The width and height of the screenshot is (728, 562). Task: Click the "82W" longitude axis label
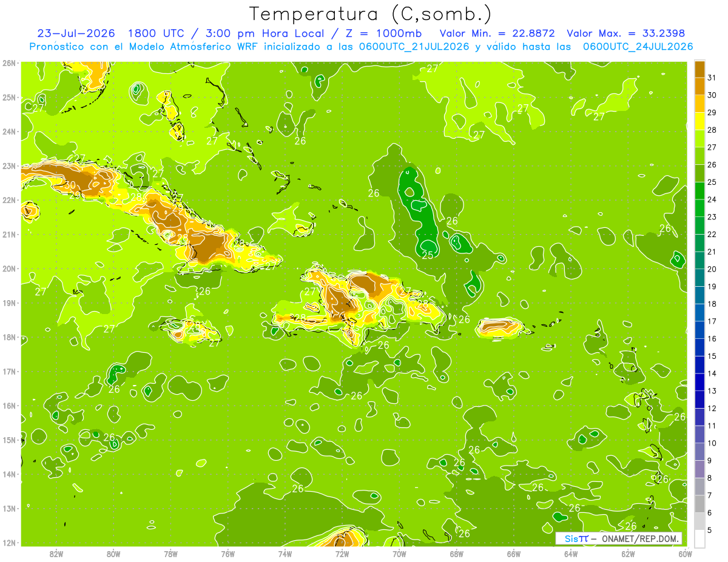click(x=56, y=553)
